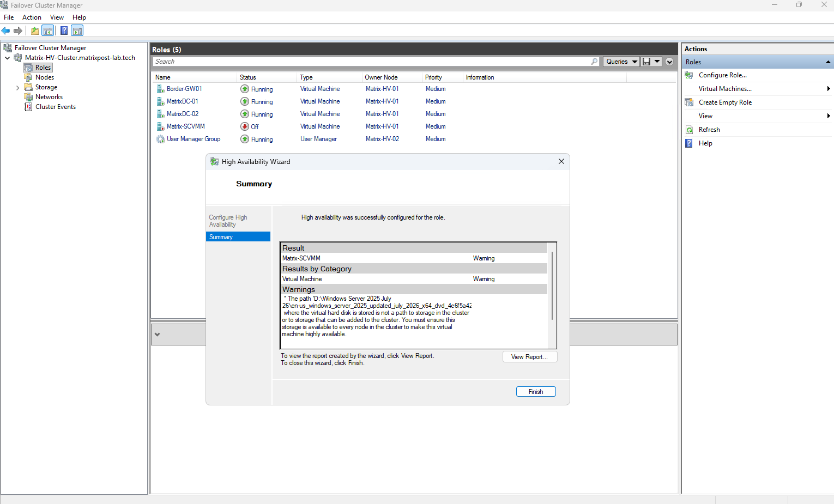
Task: Select the Failover Cluster Manager root icon
Action: (8, 48)
